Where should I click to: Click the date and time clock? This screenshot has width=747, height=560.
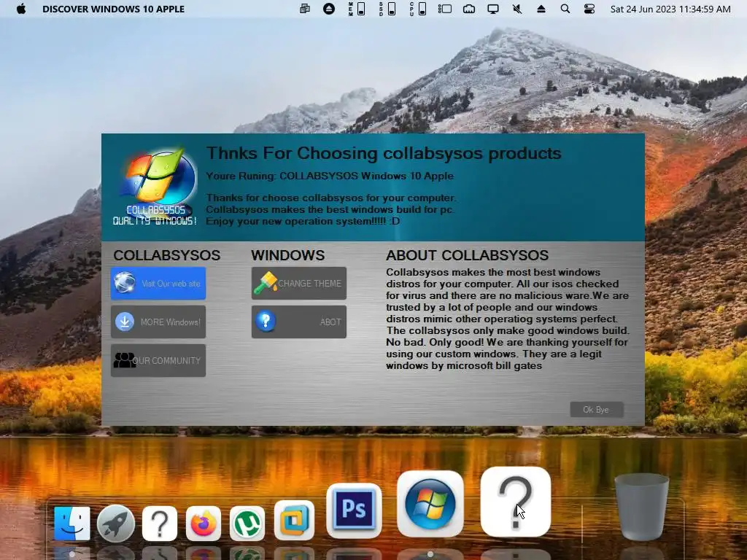pos(670,9)
